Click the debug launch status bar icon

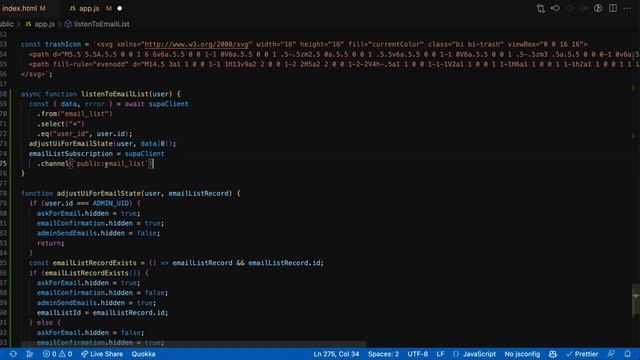pos(29,354)
